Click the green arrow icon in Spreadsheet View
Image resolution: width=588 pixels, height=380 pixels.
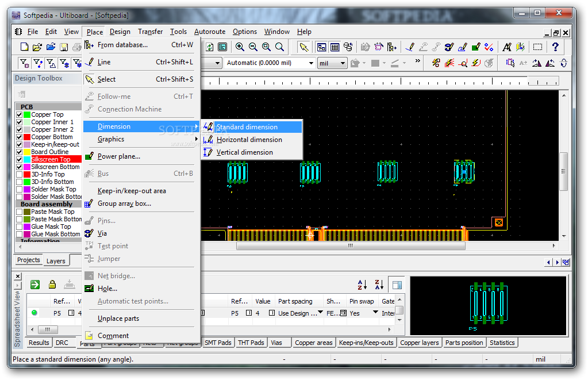tap(35, 285)
